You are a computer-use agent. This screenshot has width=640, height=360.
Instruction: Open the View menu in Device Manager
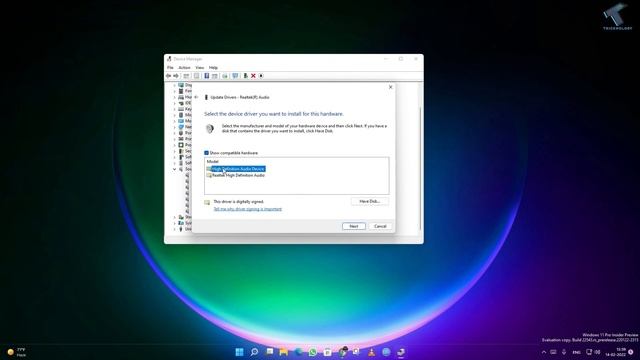(200, 68)
